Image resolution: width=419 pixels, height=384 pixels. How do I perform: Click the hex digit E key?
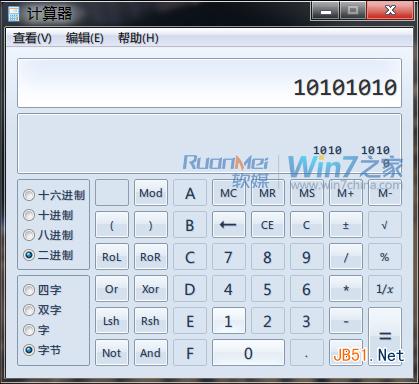[x=190, y=321]
